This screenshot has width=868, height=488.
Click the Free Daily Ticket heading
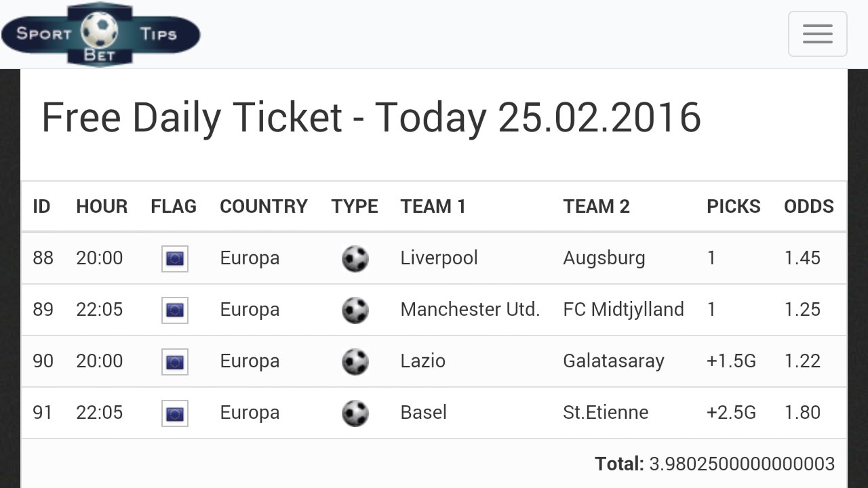(371, 117)
